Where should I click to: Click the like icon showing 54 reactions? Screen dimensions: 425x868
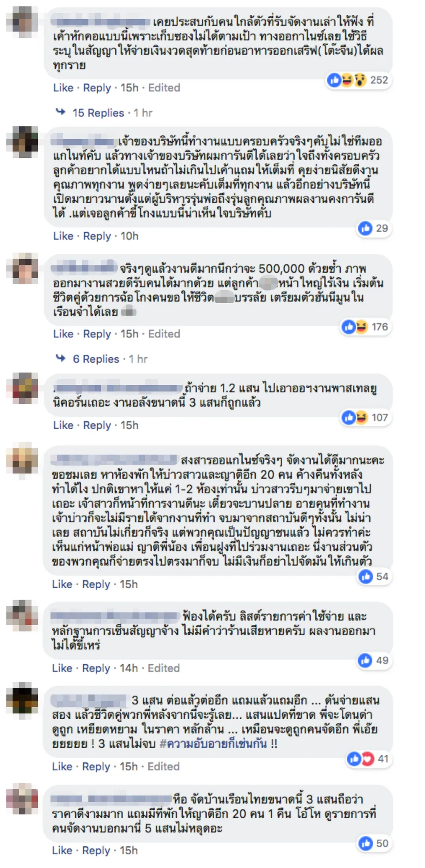coord(366,577)
